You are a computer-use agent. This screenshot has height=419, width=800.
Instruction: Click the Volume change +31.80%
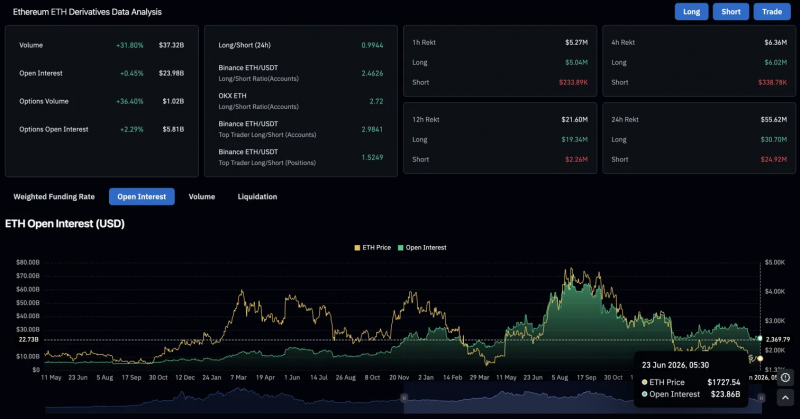pyautogui.click(x=130, y=45)
